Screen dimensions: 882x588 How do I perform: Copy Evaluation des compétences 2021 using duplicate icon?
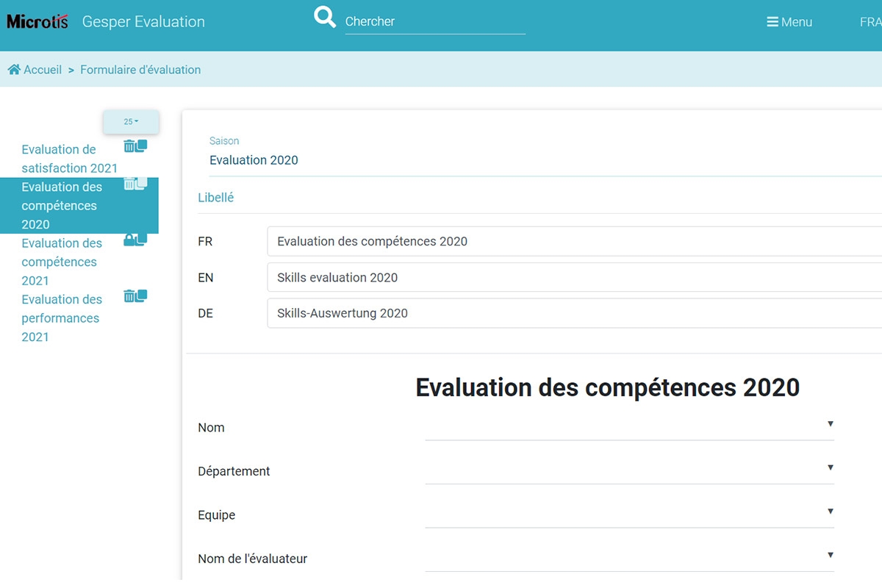141,239
